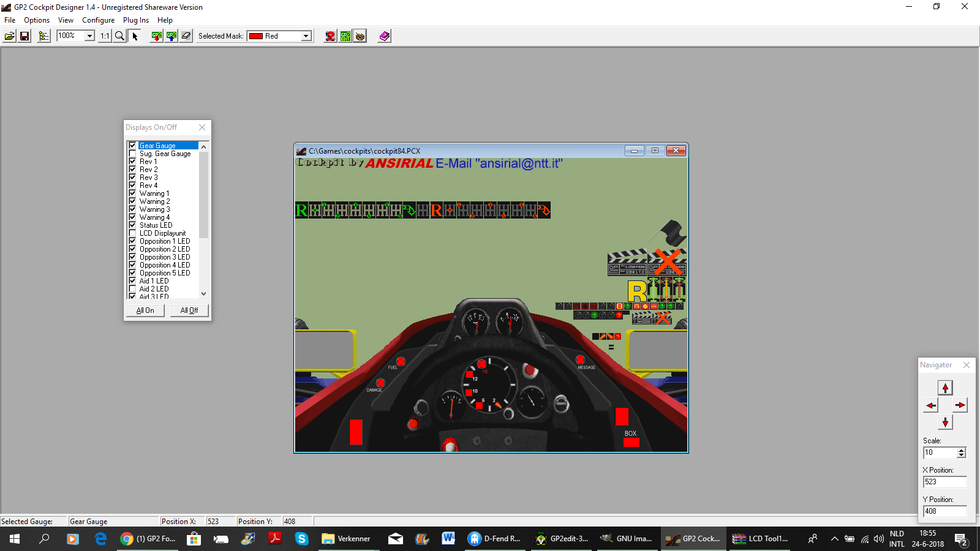Screen dimensions: 980x551
Task: Open the Selected Mask color dropdown
Action: point(306,36)
